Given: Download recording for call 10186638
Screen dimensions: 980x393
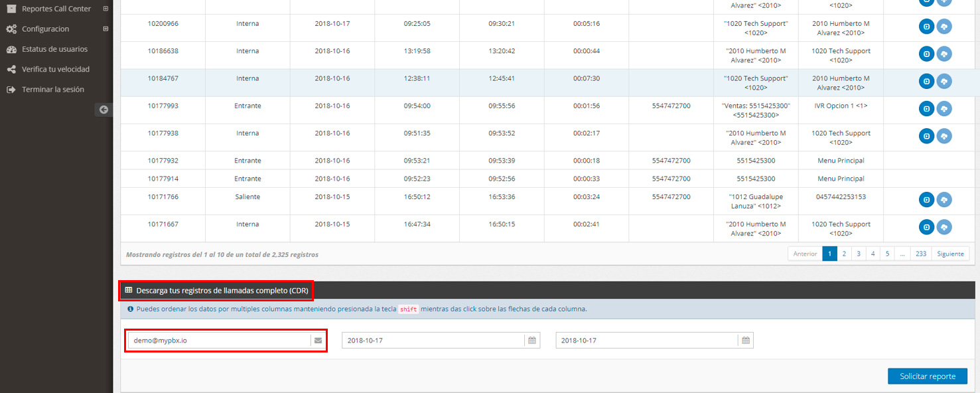Looking at the screenshot, I should (944, 54).
